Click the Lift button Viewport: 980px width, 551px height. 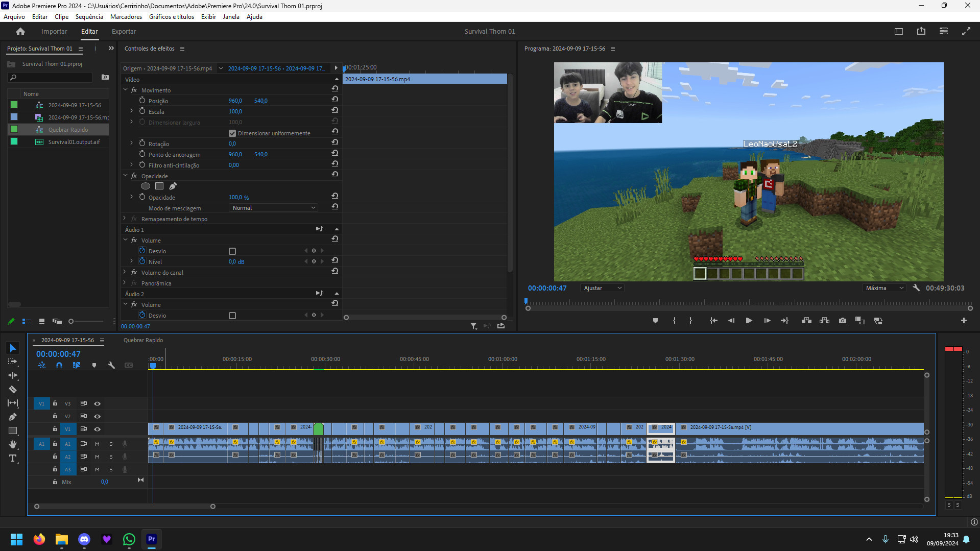point(806,321)
